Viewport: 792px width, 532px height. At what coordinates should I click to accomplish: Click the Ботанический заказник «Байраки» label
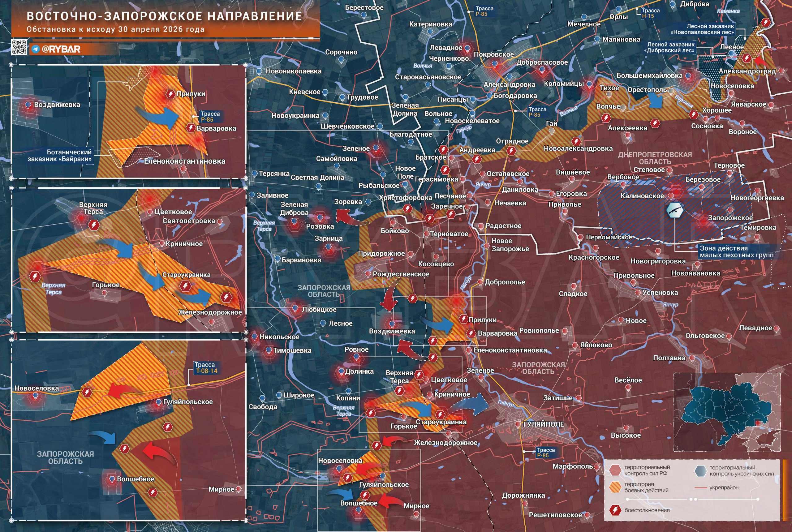[x=60, y=155]
